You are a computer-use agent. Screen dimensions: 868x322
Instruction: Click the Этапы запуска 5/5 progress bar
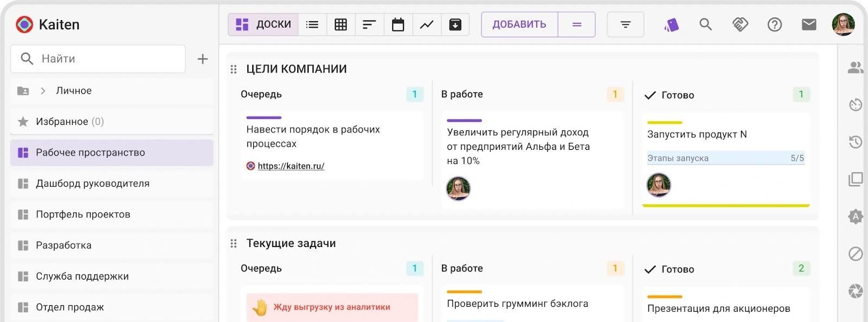tap(726, 158)
